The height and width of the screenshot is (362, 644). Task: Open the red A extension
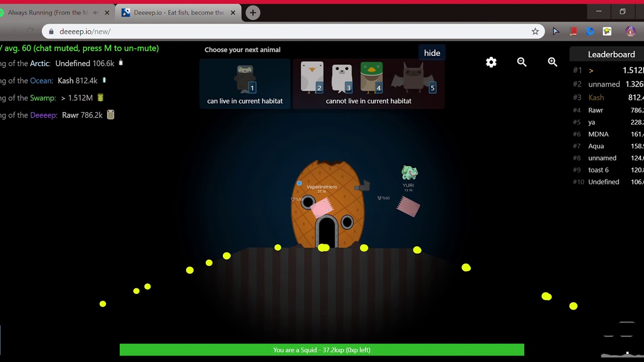pyautogui.click(x=573, y=31)
